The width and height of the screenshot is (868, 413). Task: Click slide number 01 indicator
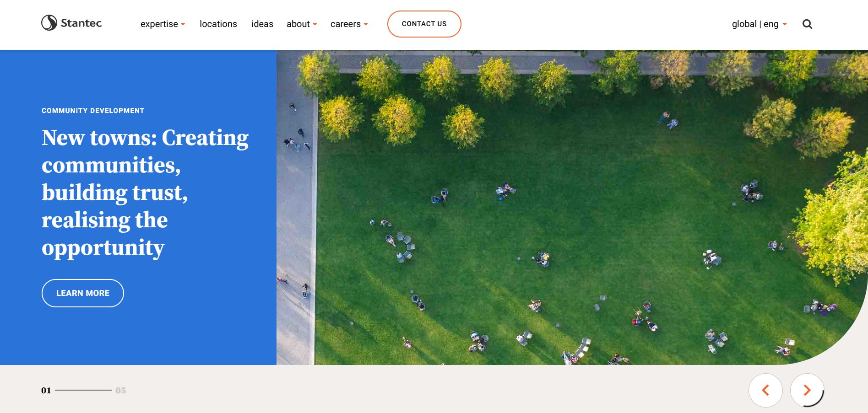click(46, 390)
